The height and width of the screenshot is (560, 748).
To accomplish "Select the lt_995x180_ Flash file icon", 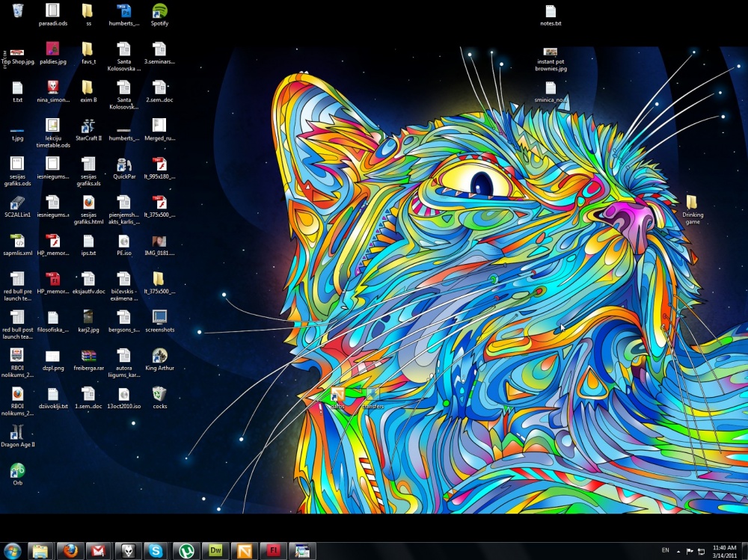I will pyautogui.click(x=160, y=164).
